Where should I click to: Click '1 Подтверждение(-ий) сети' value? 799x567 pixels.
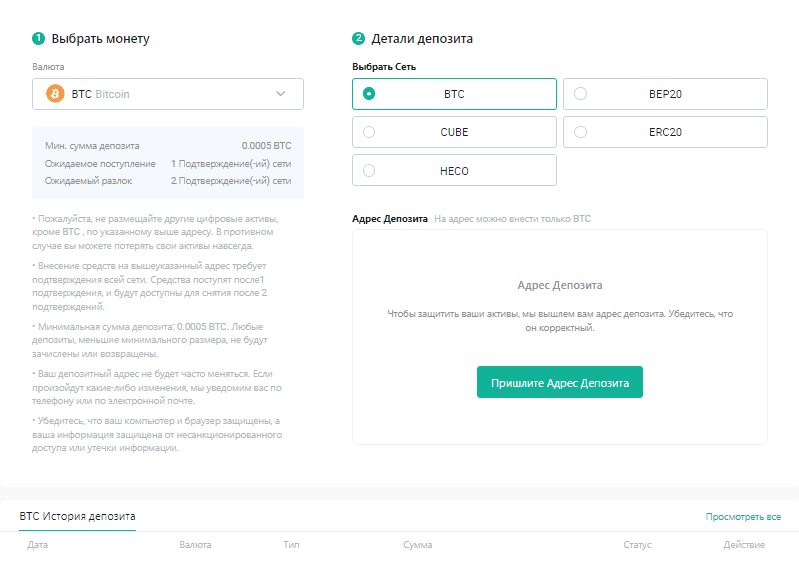pos(231,164)
